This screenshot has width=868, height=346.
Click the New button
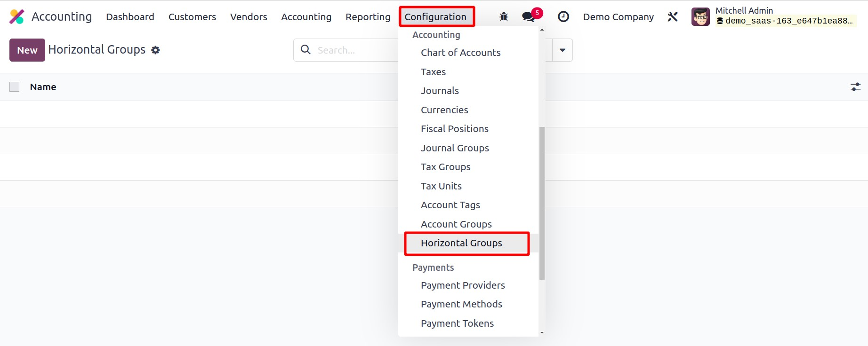tap(27, 50)
